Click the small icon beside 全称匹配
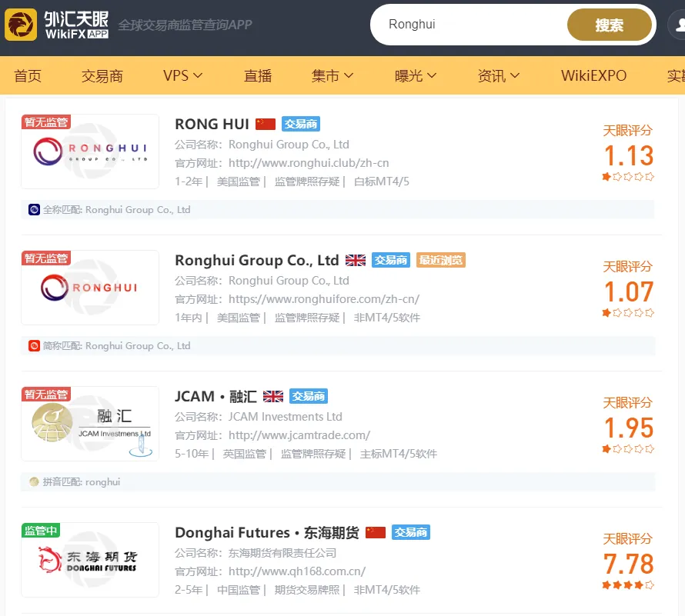This screenshot has width=685, height=616. pos(34,209)
